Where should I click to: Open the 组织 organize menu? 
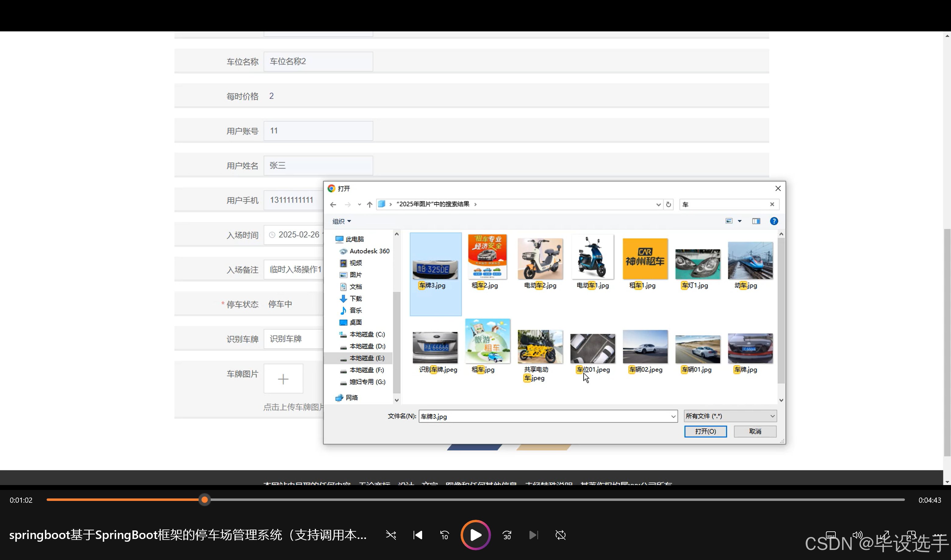[341, 221]
